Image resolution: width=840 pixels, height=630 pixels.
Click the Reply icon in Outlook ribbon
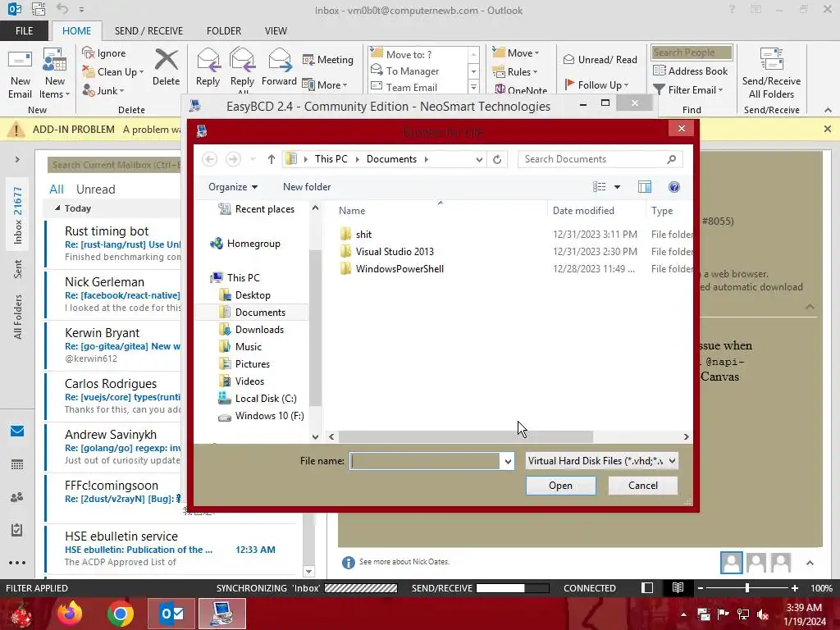pos(208,67)
